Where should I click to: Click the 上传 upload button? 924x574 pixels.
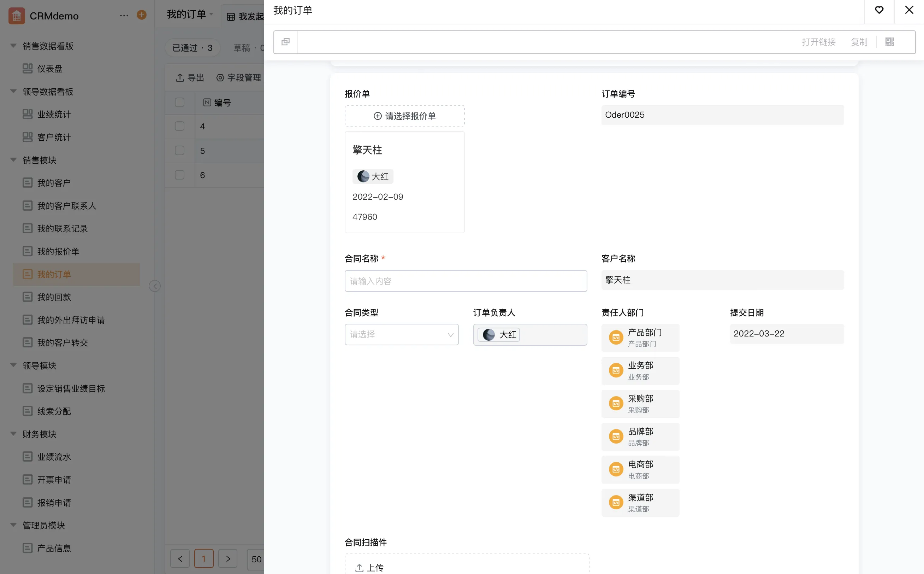(369, 568)
